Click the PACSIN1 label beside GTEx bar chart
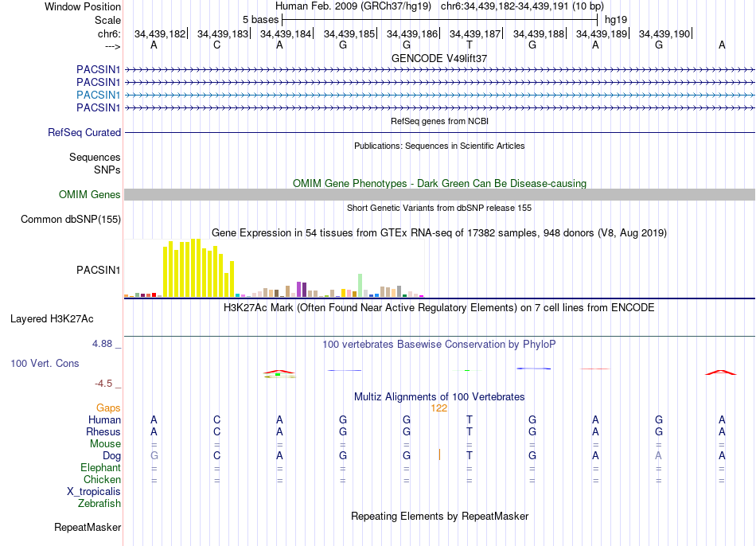This screenshot has height=546, width=756. click(x=99, y=270)
